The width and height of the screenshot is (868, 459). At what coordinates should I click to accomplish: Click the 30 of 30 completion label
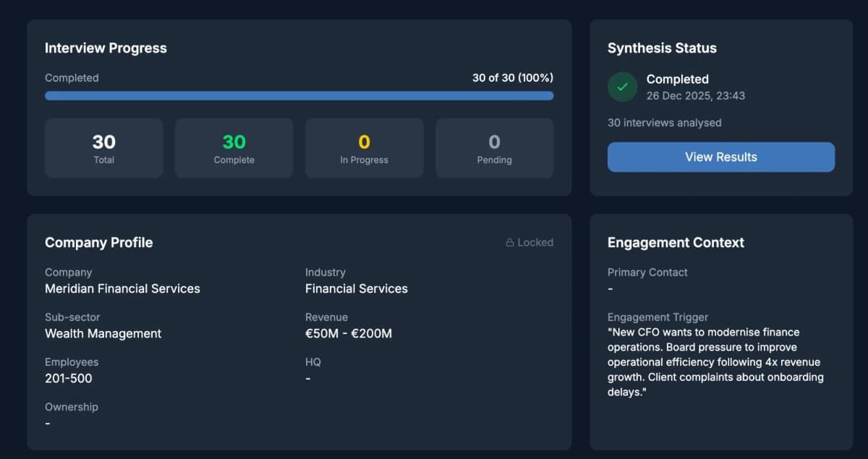pos(511,77)
